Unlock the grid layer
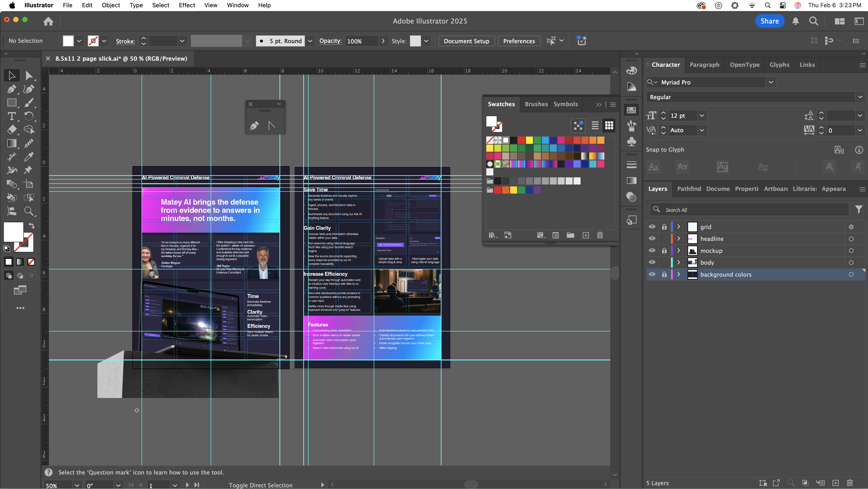The image size is (868, 489). click(x=664, y=227)
